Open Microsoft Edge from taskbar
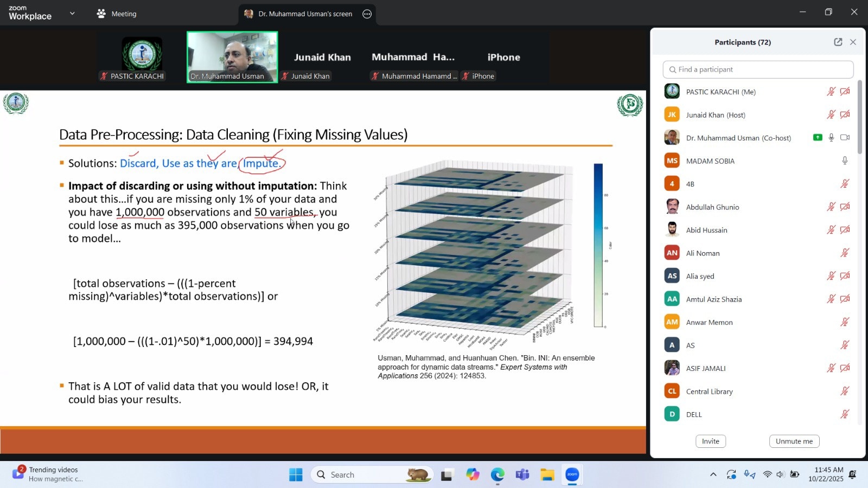 tap(497, 475)
